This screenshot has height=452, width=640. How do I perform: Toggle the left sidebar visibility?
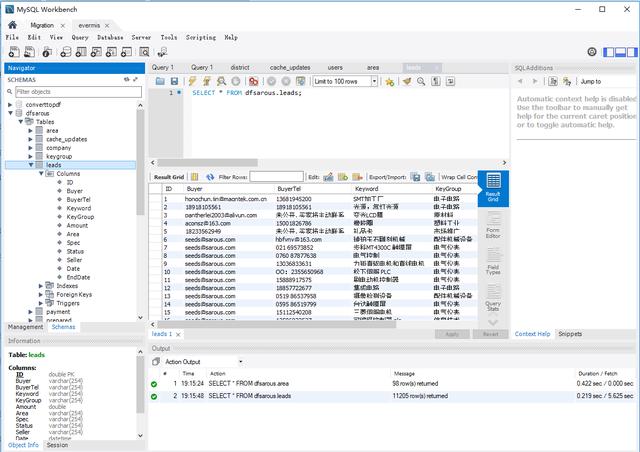[609, 52]
